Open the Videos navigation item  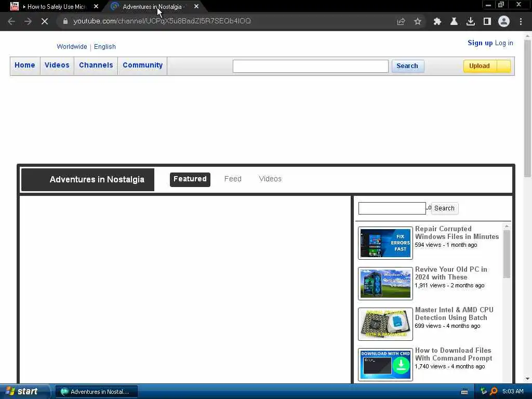(57, 65)
